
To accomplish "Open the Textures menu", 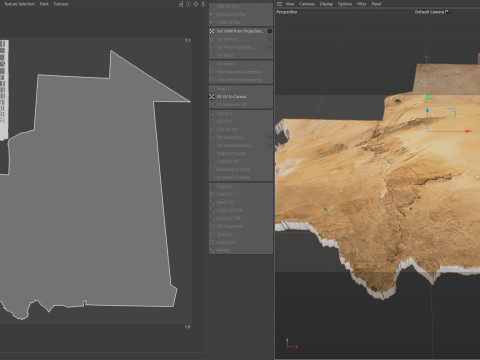I will click(61, 4).
